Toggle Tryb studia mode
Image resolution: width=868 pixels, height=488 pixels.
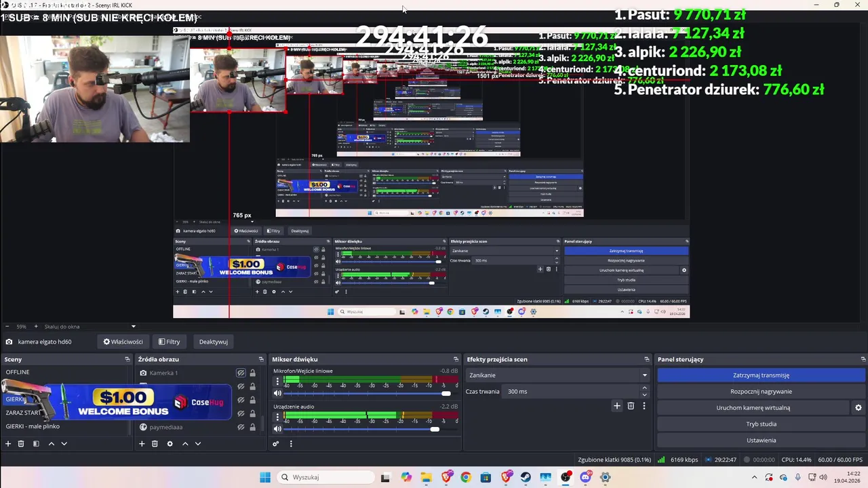761,424
